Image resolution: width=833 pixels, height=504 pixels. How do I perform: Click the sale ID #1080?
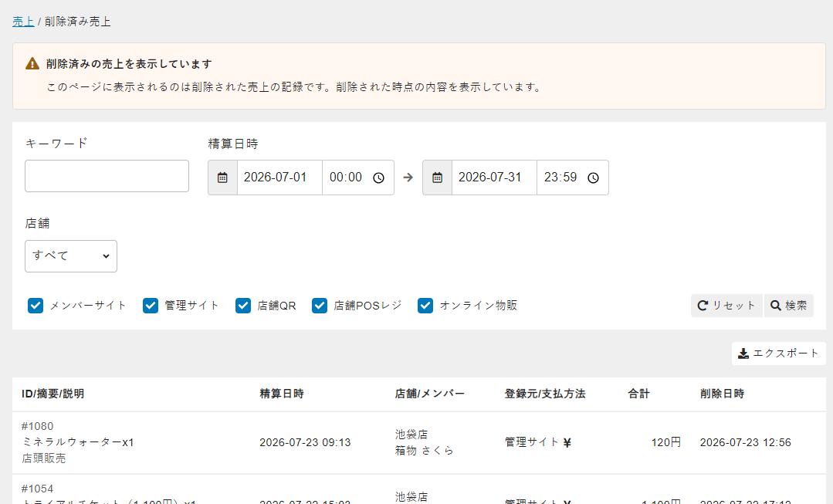[x=37, y=426]
